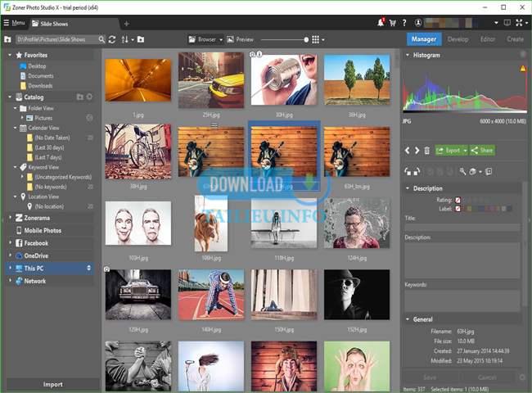Viewport: 532px width, 393px height.
Task: Click the overexposure warning triangle
Action: (x=523, y=68)
